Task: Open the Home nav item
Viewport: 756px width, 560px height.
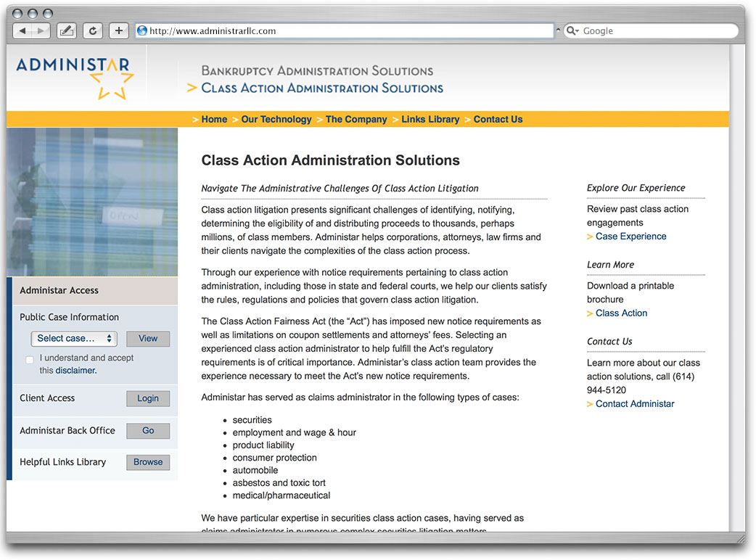Action: (214, 119)
